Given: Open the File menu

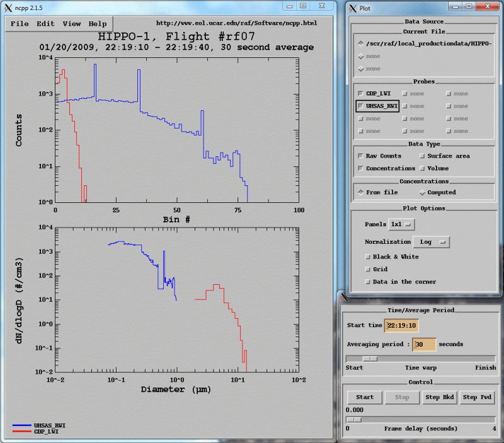Looking at the screenshot, I should pyautogui.click(x=20, y=24).
